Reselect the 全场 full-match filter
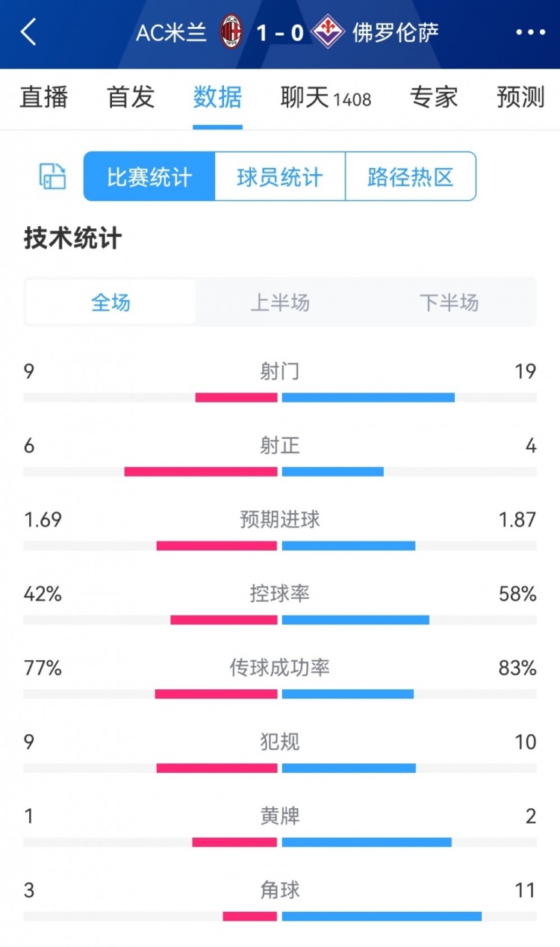This screenshot has height=947, width=560. coord(110,302)
